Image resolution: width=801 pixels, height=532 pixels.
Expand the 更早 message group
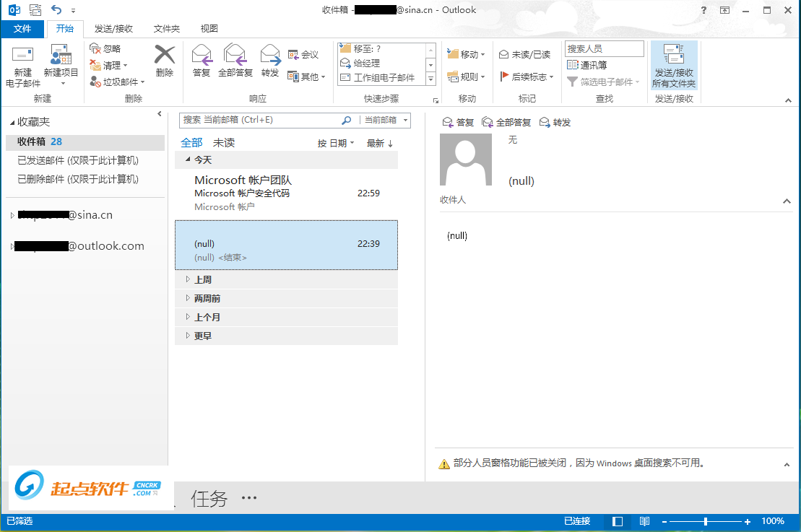[x=188, y=336]
